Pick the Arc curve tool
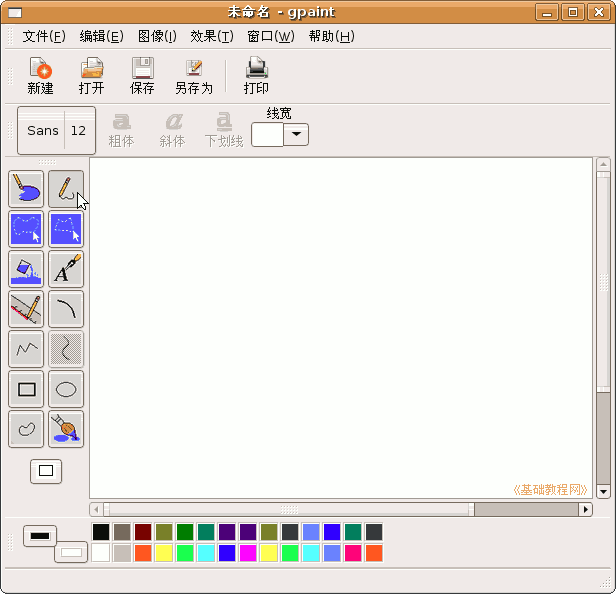The width and height of the screenshot is (616, 594). click(66, 309)
